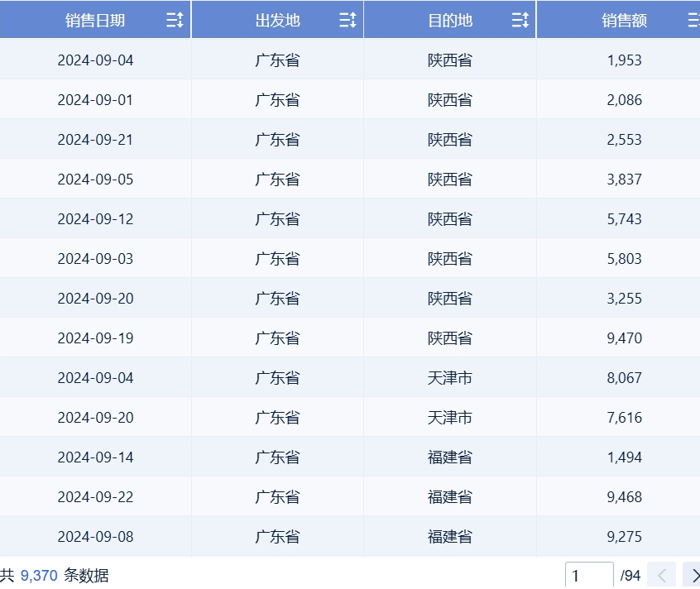Viewport: 700px width, 589px height.
Task: Select sales value 7,616
Action: tap(624, 418)
